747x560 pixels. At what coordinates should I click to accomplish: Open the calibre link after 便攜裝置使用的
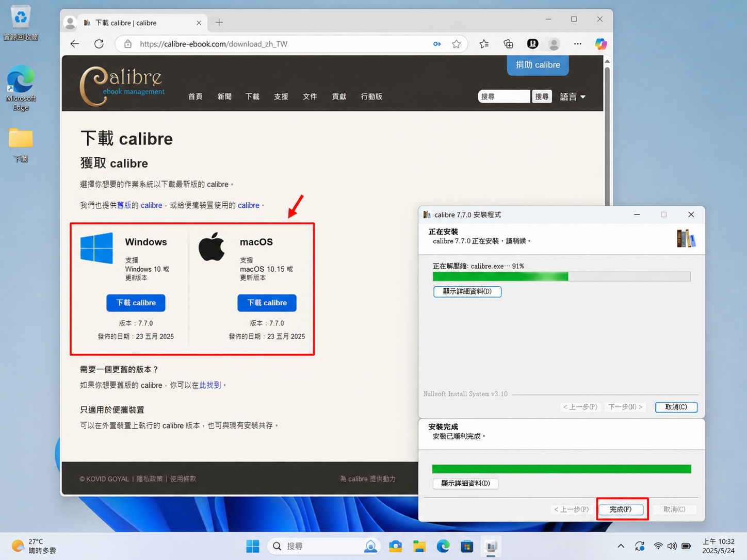pos(249,205)
